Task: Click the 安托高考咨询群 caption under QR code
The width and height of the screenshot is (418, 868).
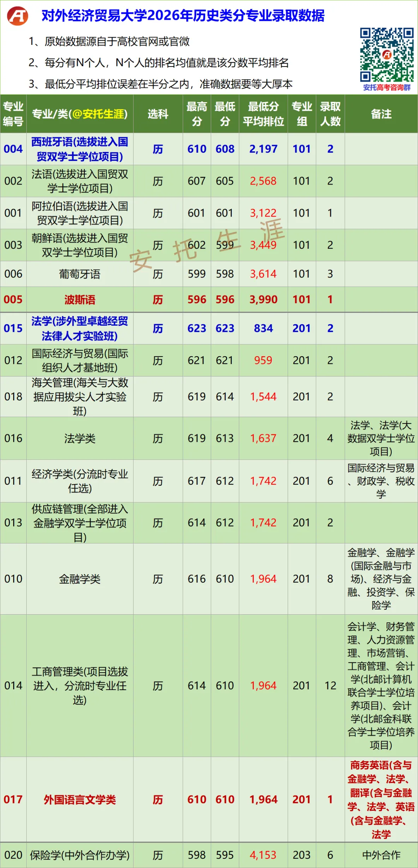Action: click(x=387, y=88)
